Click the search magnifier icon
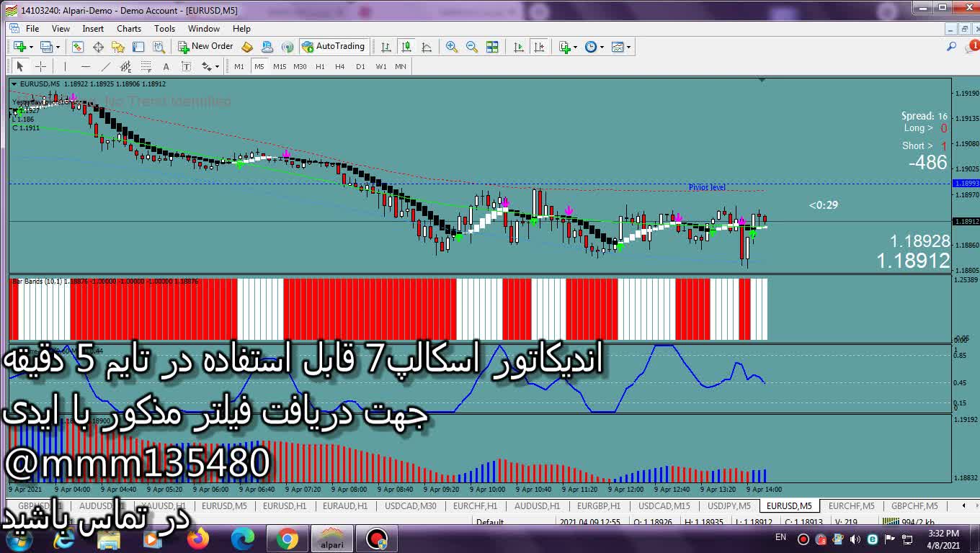980x553 pixels. [x=951, y=47]
